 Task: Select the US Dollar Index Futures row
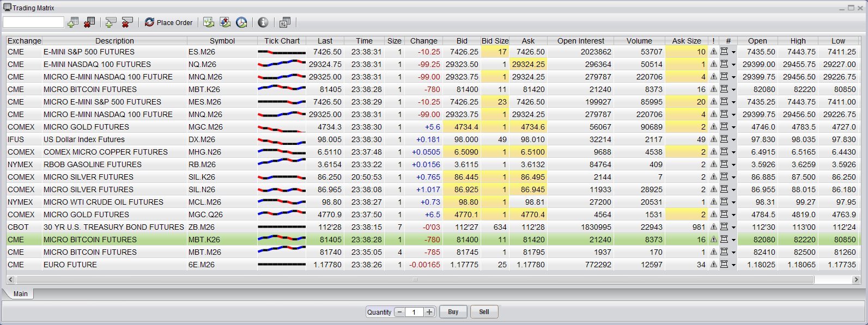pyautogui.click(x=434, y=139)
